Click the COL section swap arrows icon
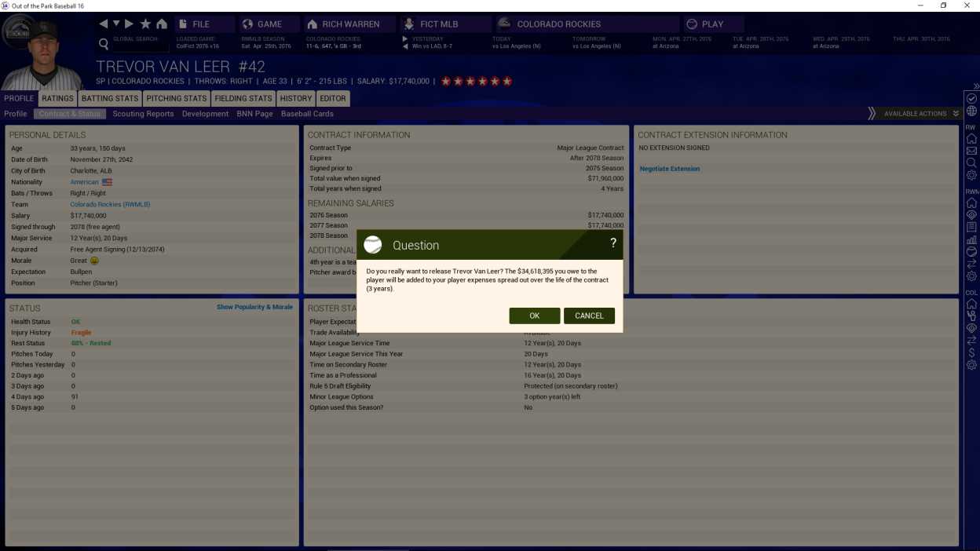The height and width of the screenshot is (551, 980). coord(971,341)
